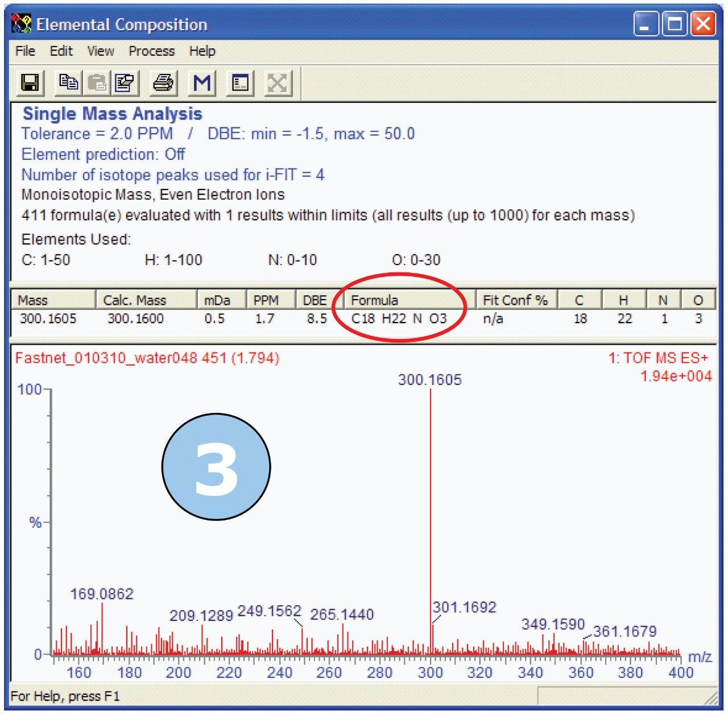Viewport: 728px width, 716px height.
Task: Click the 249.1562 peak label
Action: pyautogui.click(x=269, y=611)
